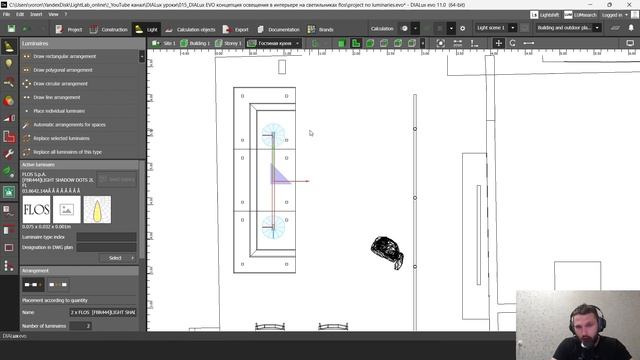Click the FLOS manufacturer logo thumbnail
Screen dimensions: 640x360
coord(36,209)
